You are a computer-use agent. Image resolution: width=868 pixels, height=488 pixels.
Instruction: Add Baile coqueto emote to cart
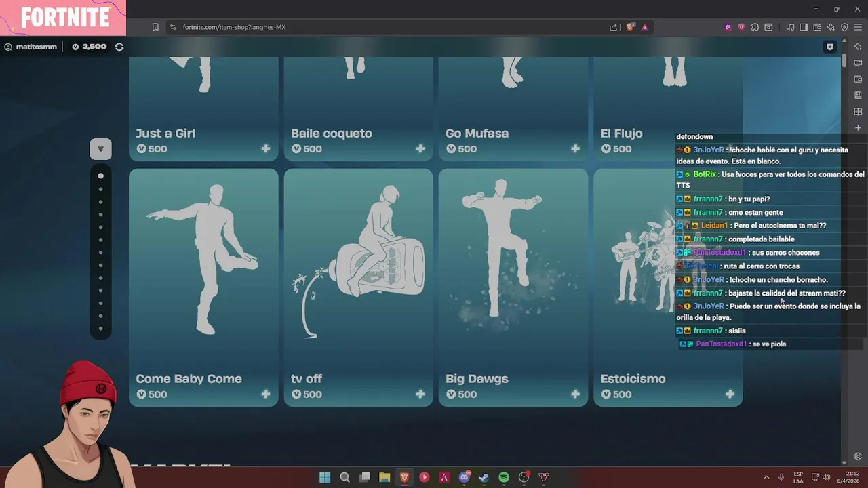pyautogui.click(x=420, y=149)
